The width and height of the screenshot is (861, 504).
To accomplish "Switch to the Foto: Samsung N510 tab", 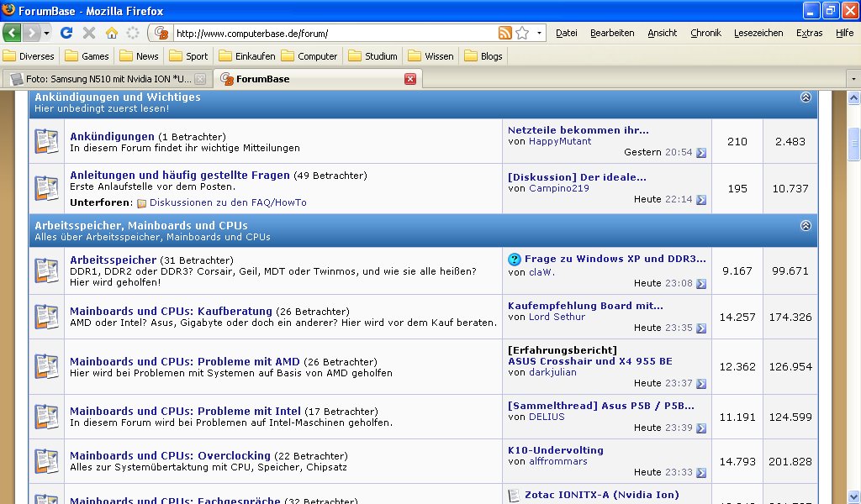I will [108, 79].
